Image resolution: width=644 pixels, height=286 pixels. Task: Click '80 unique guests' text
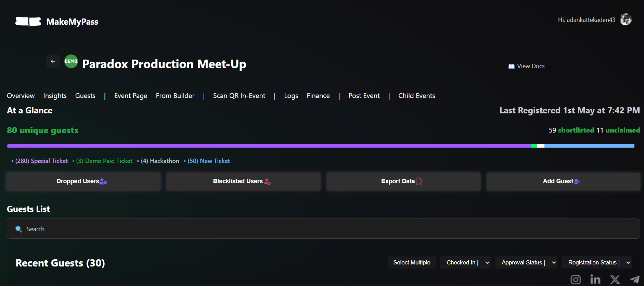pyautogui.click(x=42, y=130)
